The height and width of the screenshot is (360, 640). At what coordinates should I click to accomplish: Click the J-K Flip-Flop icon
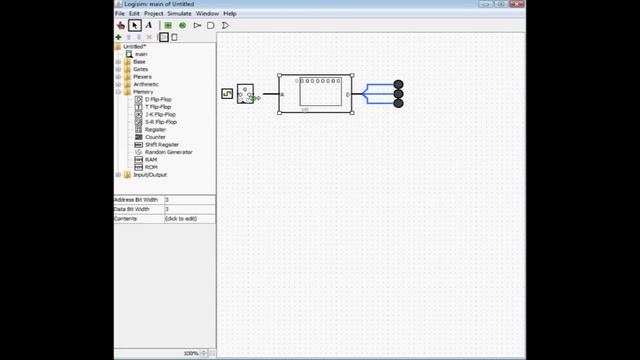138,114
